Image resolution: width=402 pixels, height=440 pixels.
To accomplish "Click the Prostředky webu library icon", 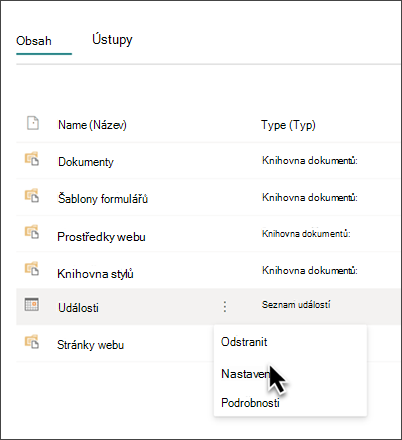I will pyautogui.click(x=32, y=232).
